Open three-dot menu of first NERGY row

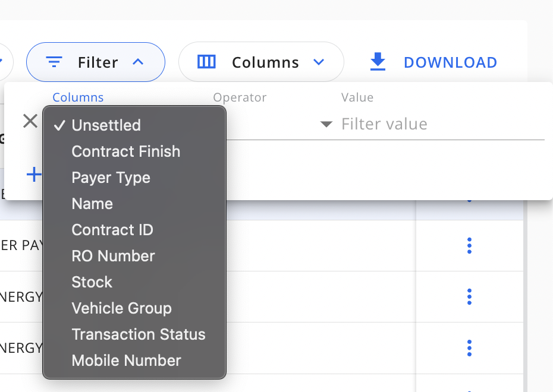(x=469, y=296)
